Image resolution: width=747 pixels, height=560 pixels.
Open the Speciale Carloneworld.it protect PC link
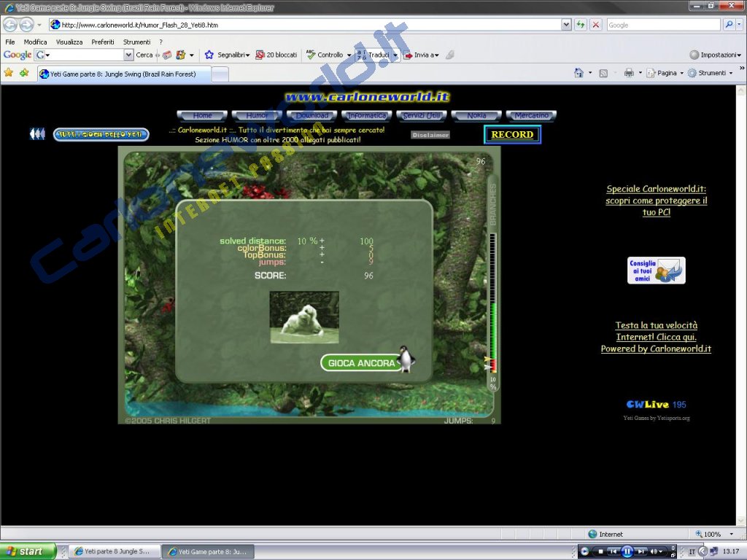(657, 201)
